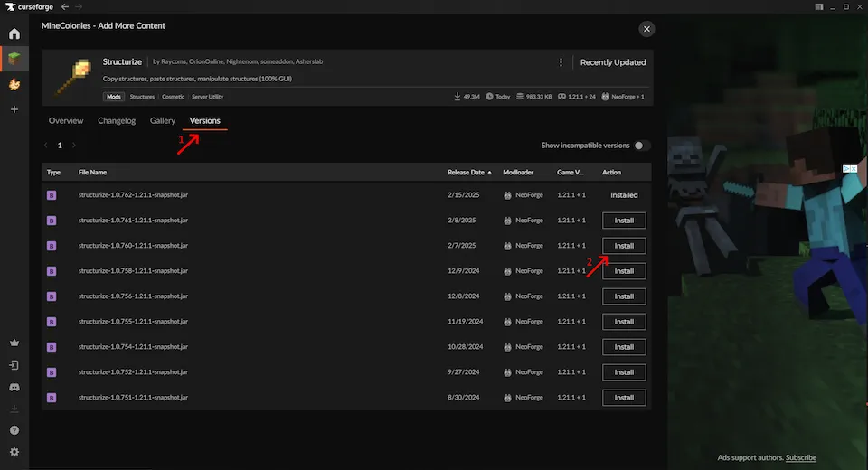Click beta type icon for structurize-1.0.761

tap(52, 221)
